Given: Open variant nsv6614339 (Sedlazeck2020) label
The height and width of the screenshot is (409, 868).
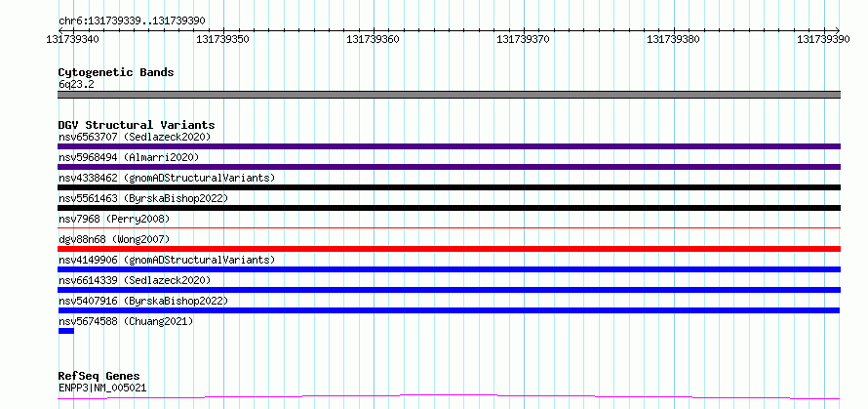Looking at the screenshot, I should 135,280.
